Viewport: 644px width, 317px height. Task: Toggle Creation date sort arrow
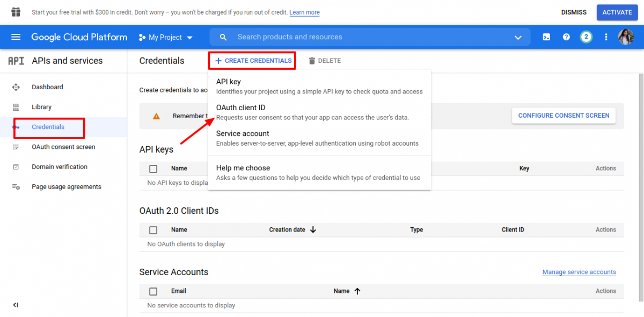coord(313,229)
